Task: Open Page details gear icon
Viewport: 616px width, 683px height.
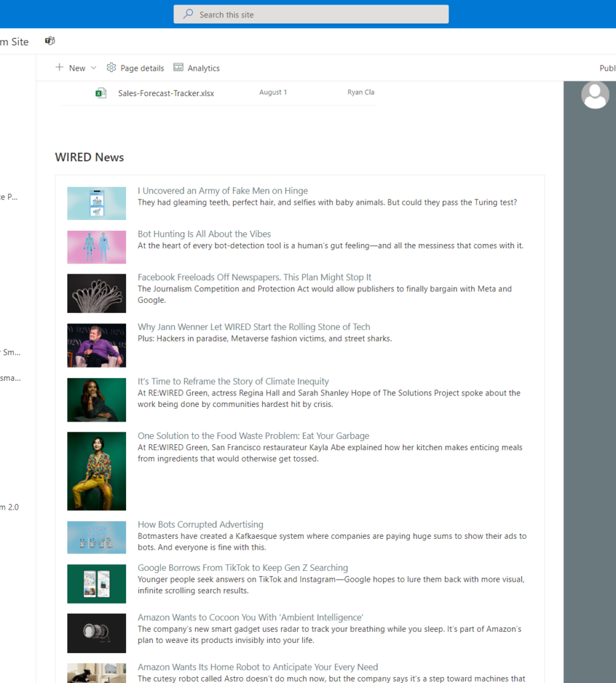Action: [111, 67]
